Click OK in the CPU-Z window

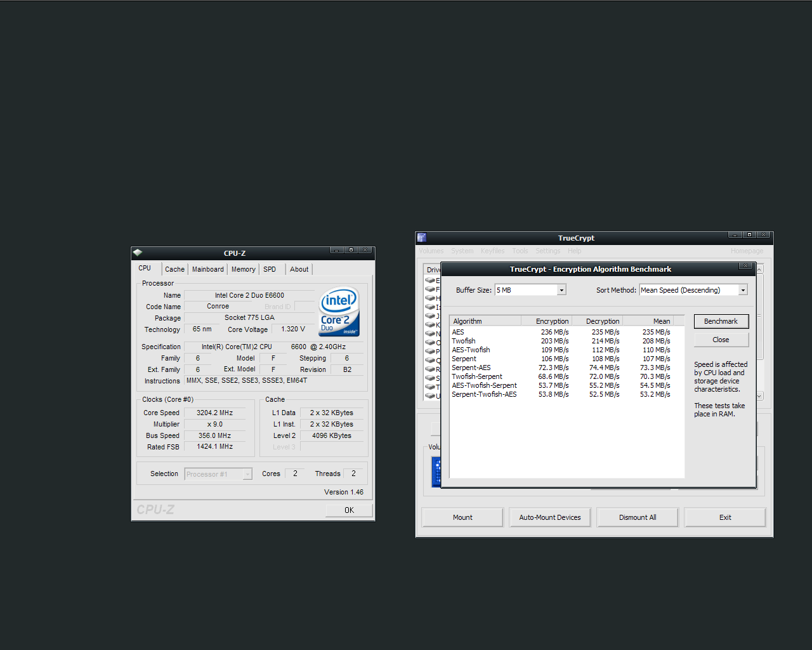click(x=349, y=510)
